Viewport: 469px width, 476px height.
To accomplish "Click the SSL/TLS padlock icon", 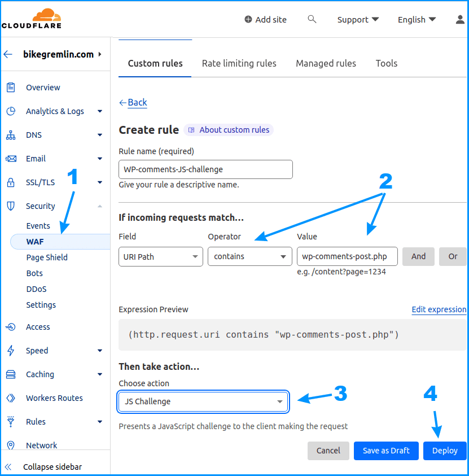I will coord(11,182).
